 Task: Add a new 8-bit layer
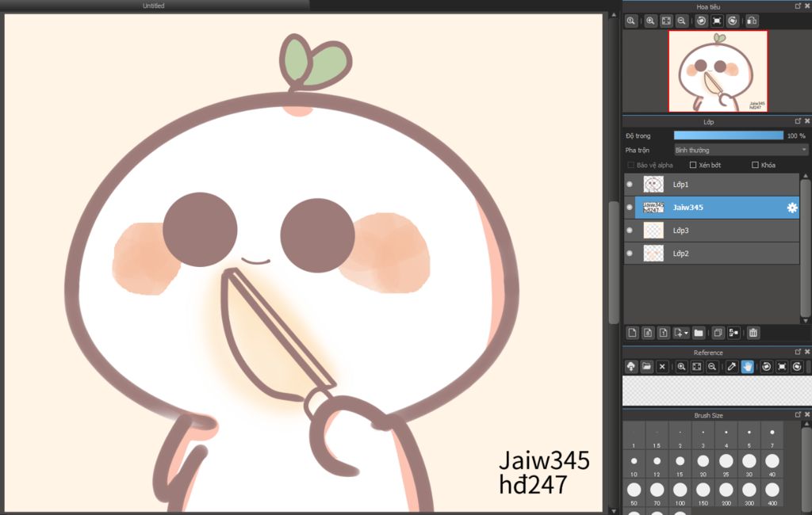[648, 333]
